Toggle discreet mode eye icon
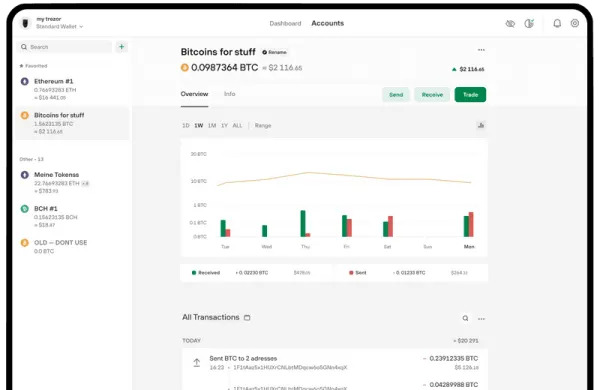The width and height of the screenshot is (600, 390). click(510, 24)
